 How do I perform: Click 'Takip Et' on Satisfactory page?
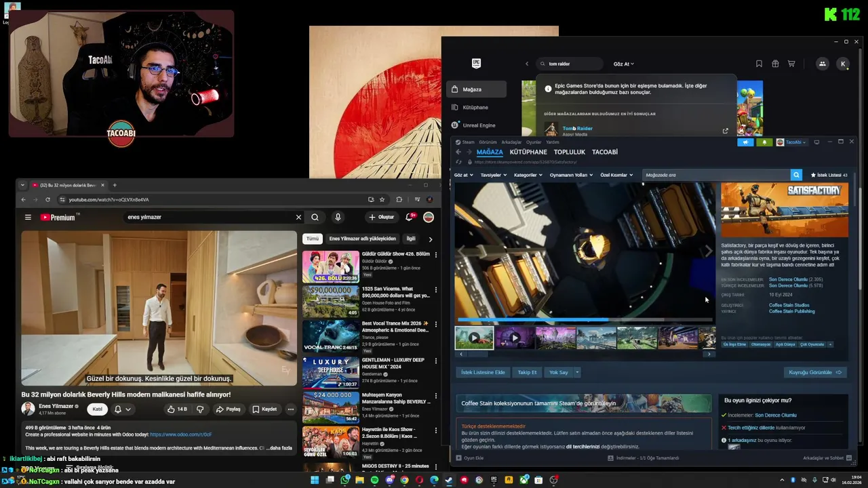point(527,372)
